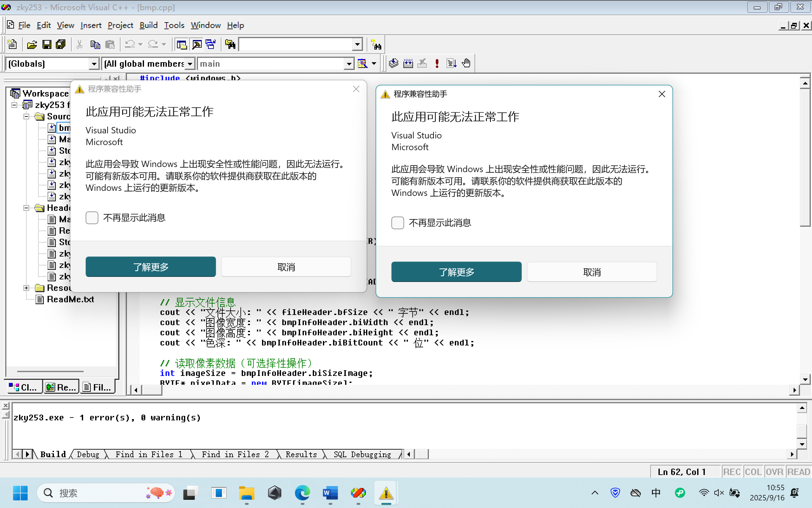Open the main function dropdown
Image resolution: width=812 pixels, height=508 pixels.
[x=349, y=64]
